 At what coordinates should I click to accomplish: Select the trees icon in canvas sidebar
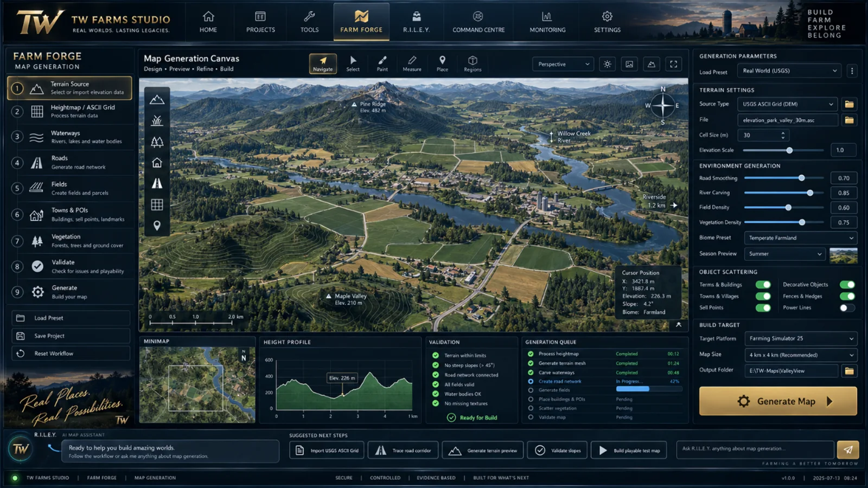(x=157, y=142)
